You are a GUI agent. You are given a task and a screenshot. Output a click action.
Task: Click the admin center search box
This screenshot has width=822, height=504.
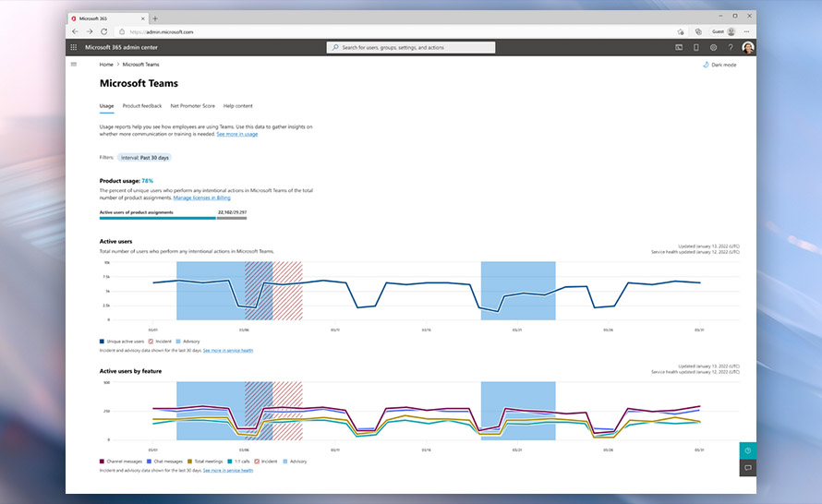pyautogui.click(x=411, y=48)
